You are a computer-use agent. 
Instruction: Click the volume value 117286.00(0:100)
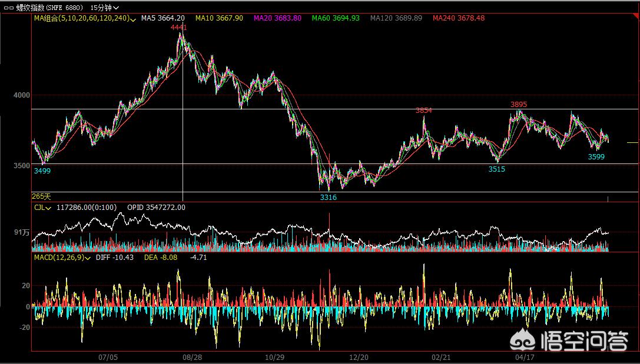[87, 208]
